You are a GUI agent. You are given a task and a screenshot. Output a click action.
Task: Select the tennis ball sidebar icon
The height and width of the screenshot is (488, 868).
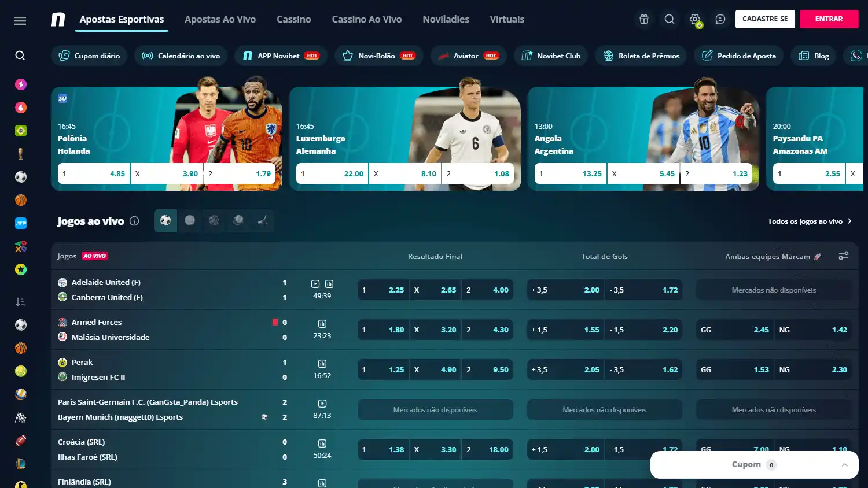(x=21, y=371)
